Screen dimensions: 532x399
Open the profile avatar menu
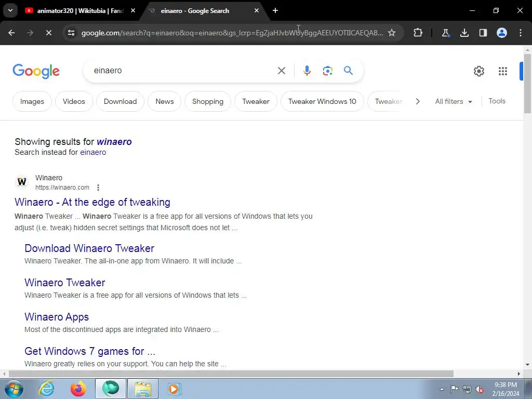502,33
